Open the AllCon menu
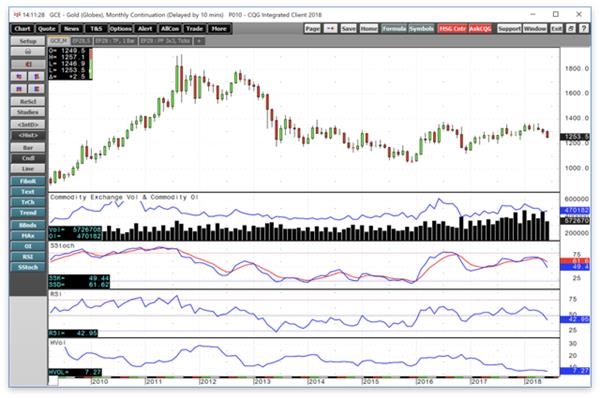Screen dimensions: 600x398 tap(170, 29)
